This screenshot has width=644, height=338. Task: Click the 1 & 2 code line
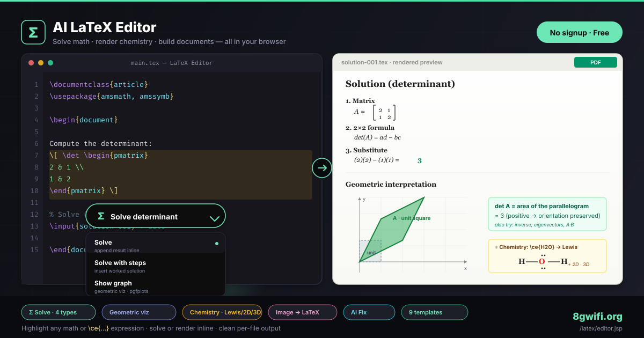tap(60, 179)
